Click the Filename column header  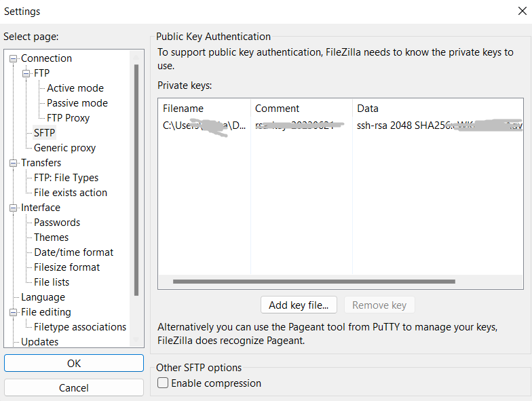pyautogui.click(x=205, y=109)
